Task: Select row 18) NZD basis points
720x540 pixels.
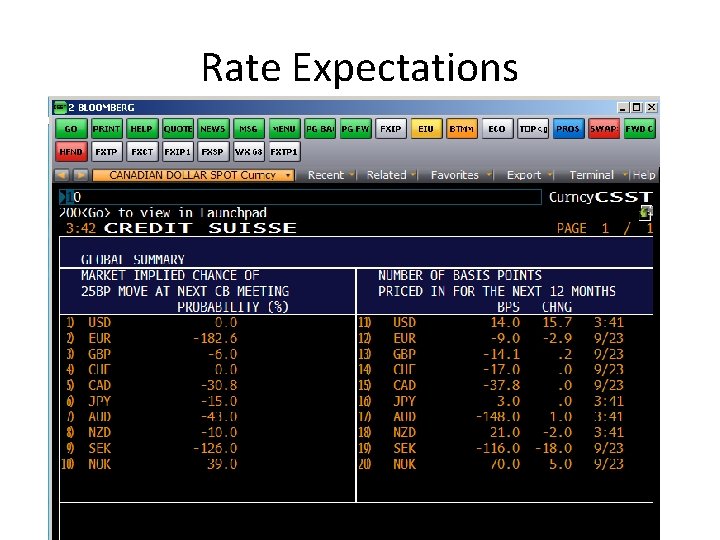Action: [491, 433]
